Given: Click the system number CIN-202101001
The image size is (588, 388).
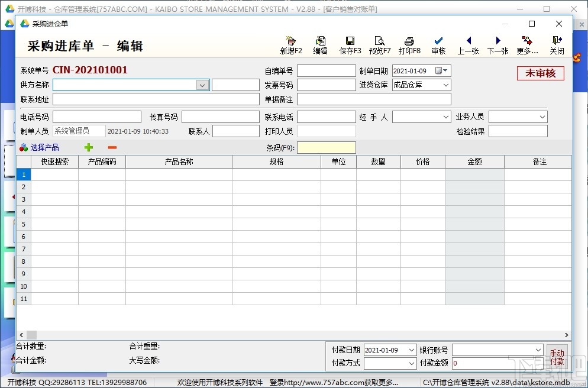Looking at the screenshot, I should point(90,70).
